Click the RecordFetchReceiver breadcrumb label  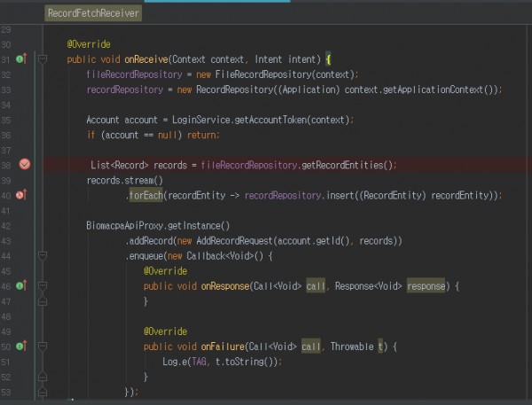point(93,13)
